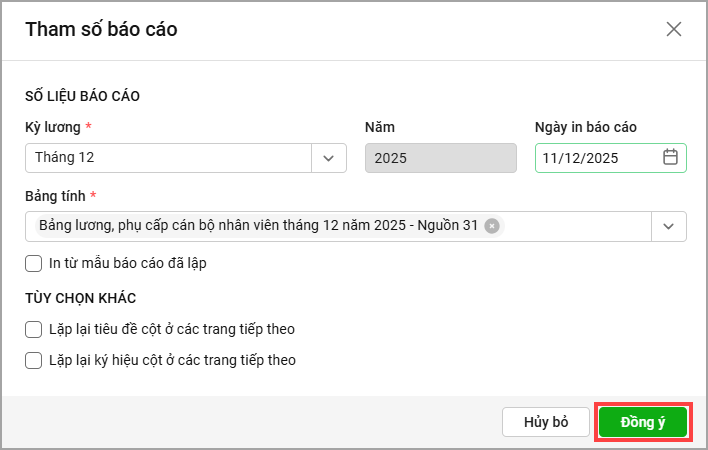Screen dimensions: 708x450
Task: Toggle Lặp lại ký hiệu cột checkbox
Action: [x=34, y=360]
